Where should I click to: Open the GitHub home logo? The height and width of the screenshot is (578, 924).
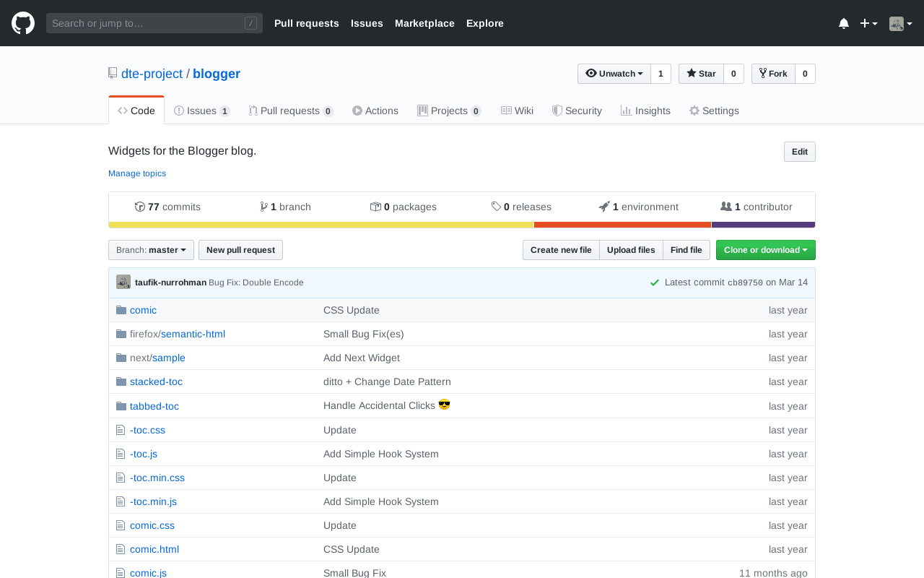[x=23, y=23]
